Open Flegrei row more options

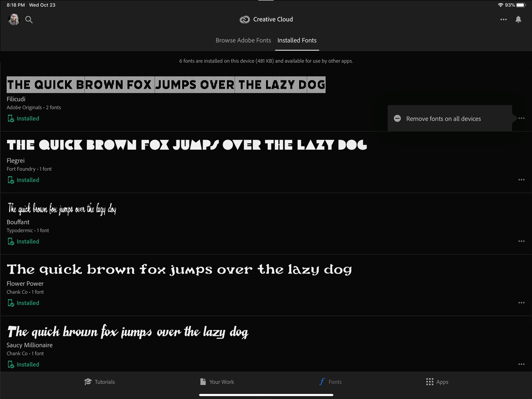(521, 179)
